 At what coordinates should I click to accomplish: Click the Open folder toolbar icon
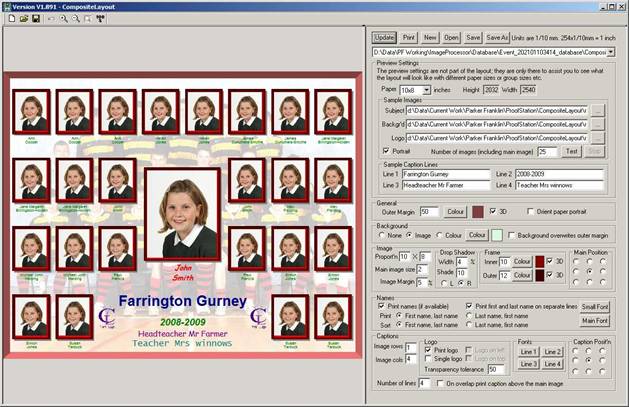point(23,19)
